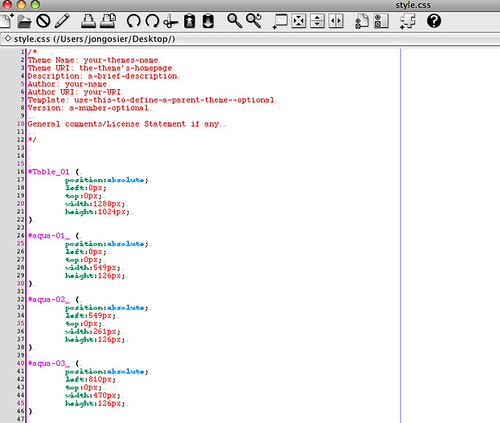The width and height of the screenshot is (500, 423).
Task: Print the buffer with the printer icon
Action: tap(88, 21)
